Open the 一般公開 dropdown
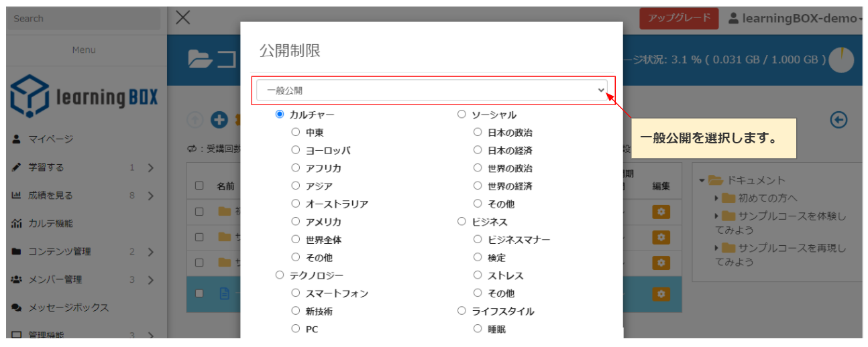 [x=432, y=90]
